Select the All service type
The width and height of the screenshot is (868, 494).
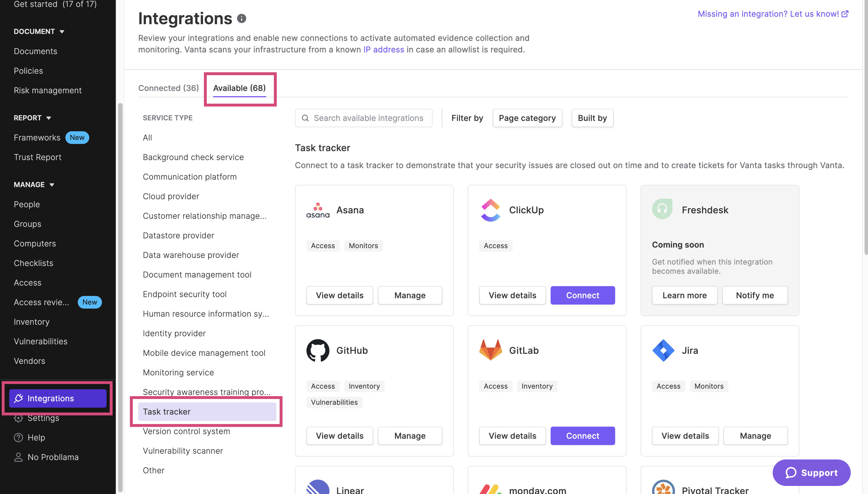147,137
